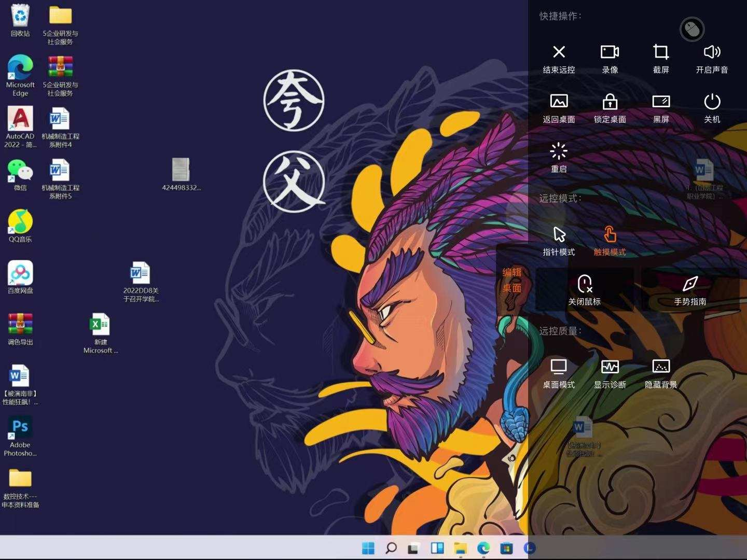Select the Adobe Photoshop shortcut

click(x=20, y=436)
